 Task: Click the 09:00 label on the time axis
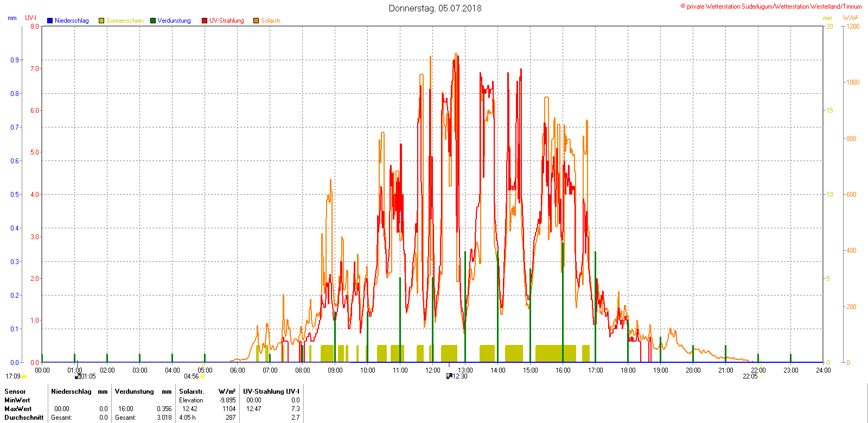coord(335,370)
